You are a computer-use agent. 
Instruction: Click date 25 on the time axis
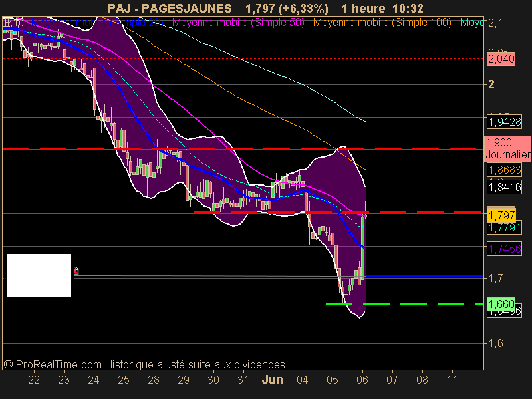pyautogui.click(x=124, y=380)
